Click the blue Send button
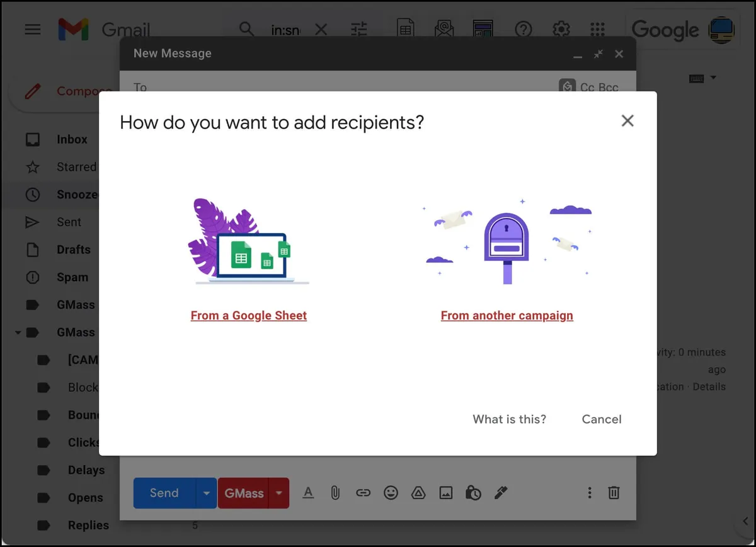Image resolution: width=756 pixels, height=547 pixels. (164, 493)
